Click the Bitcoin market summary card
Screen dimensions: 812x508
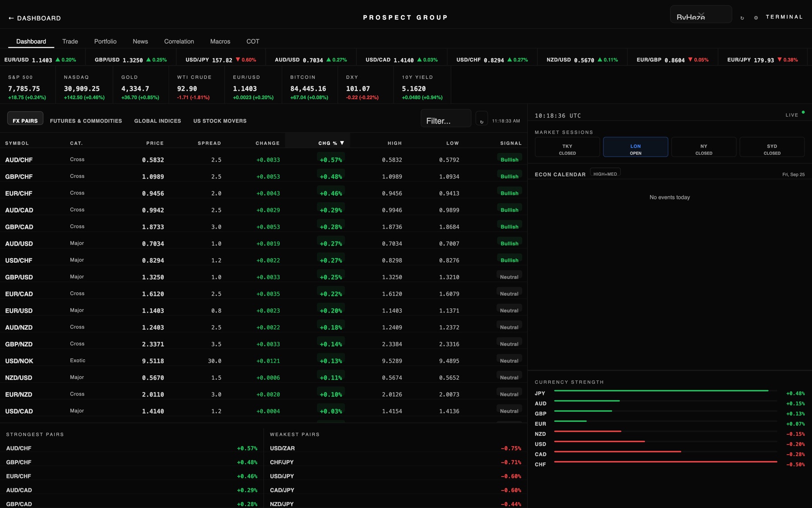coord(309,84)
